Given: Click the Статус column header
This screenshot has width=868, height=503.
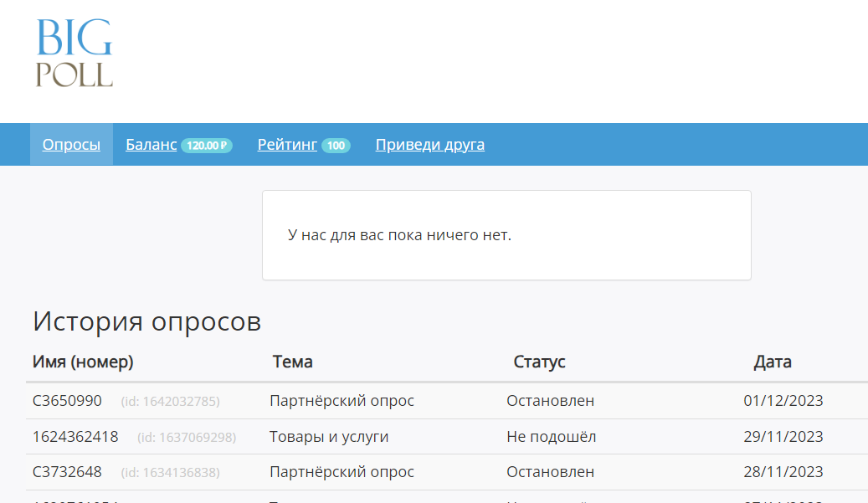Looking at the screenshot, I should [539, 362].
